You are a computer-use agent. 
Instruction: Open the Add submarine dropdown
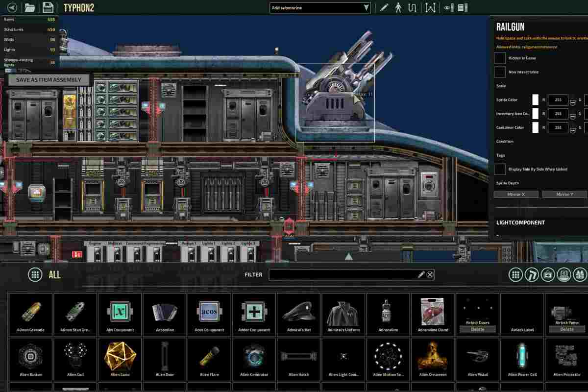[x=320, y=7]
